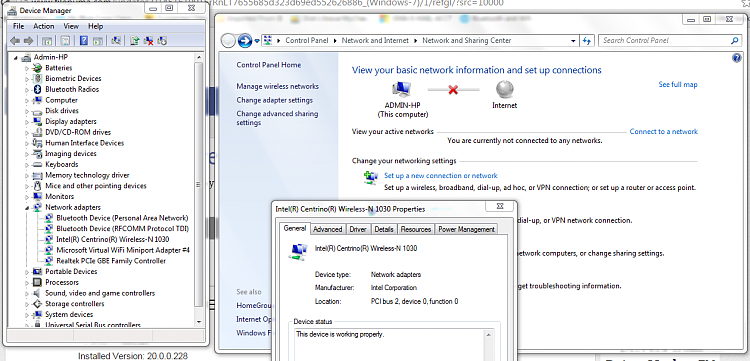Open Change advanced sharing settings link

pos(277,118)
